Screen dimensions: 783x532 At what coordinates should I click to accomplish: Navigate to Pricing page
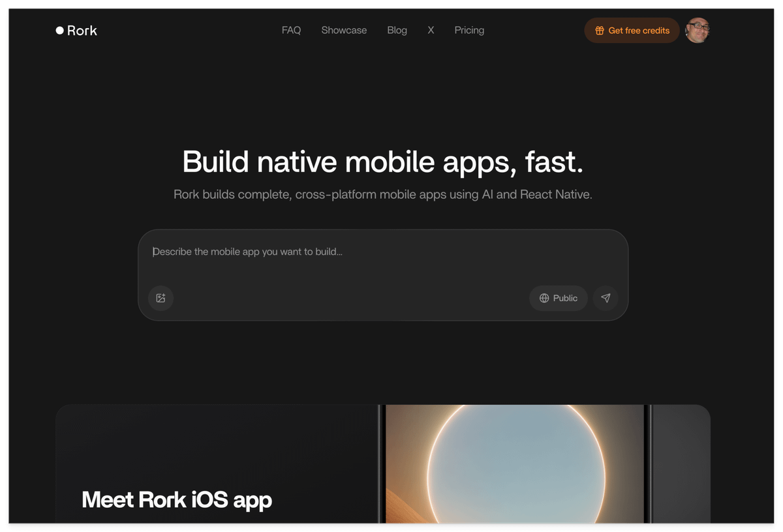(x=469, y=30)
